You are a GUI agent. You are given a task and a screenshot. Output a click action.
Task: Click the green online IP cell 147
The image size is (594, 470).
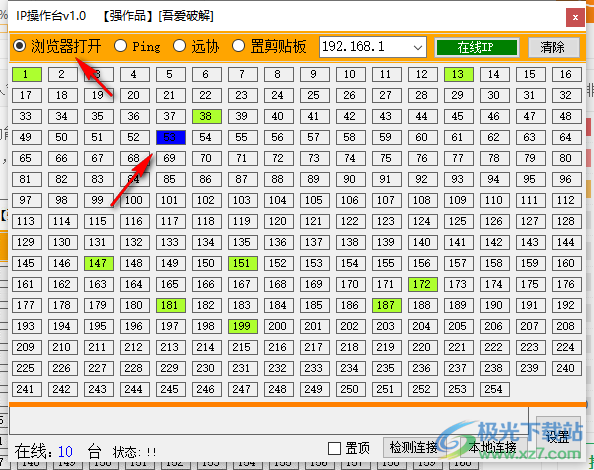click(x=98, y=263)
